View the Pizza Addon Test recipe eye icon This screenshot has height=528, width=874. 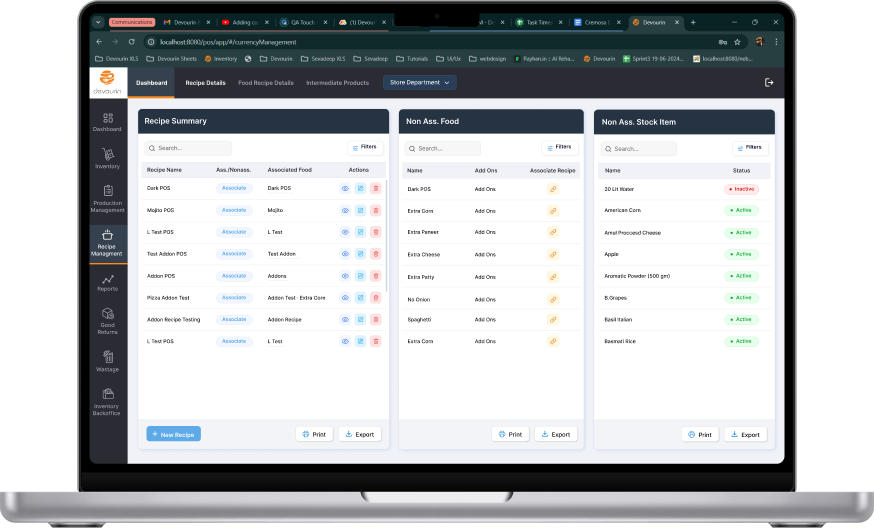tap(345, 298)
